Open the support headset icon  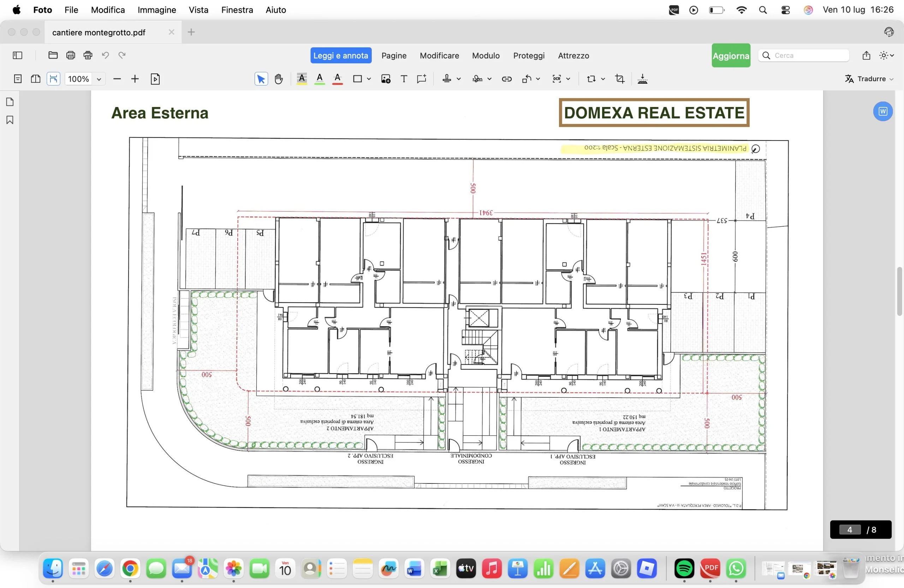(889, 32)
